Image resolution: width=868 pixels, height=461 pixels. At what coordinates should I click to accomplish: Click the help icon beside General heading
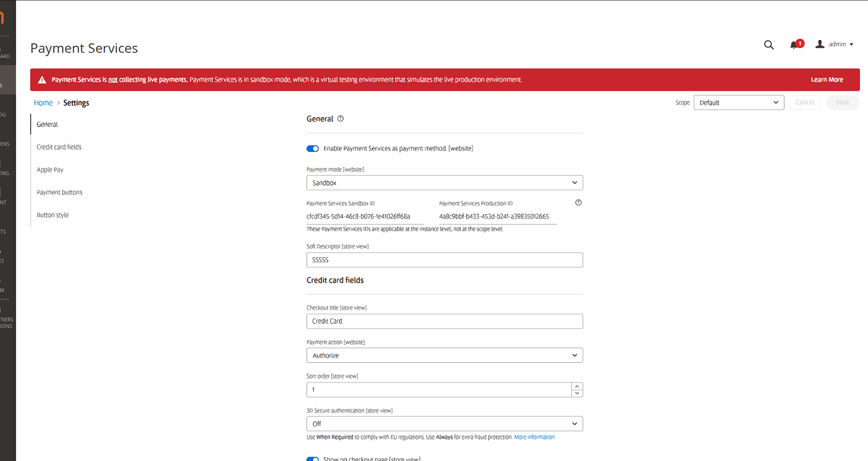tap(341, 119)
